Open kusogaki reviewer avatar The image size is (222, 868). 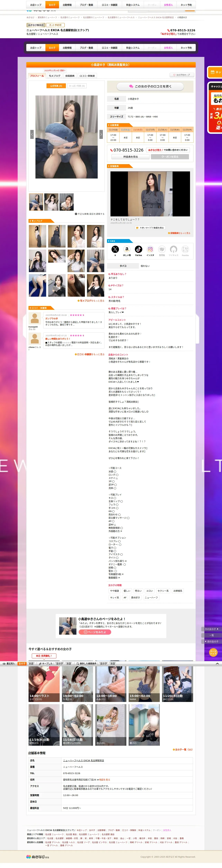[35, 318]
